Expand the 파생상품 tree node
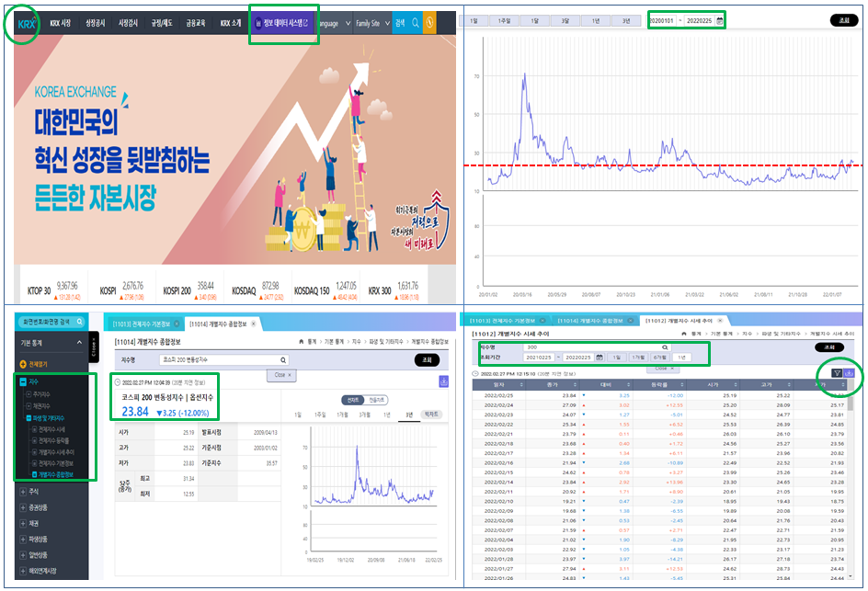Viewport: 868px width, 591px height. click(x=23, y=539)
